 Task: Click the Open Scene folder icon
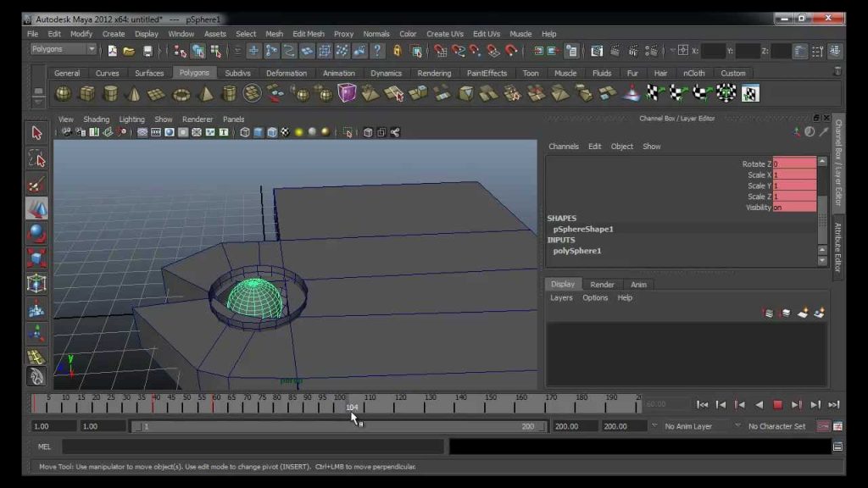129,51
